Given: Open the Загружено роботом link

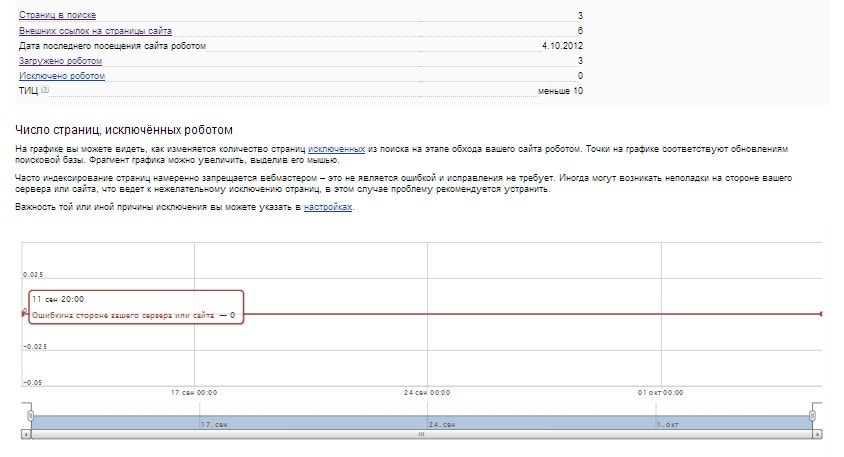Looking at the screenshot, I should 60,61.
